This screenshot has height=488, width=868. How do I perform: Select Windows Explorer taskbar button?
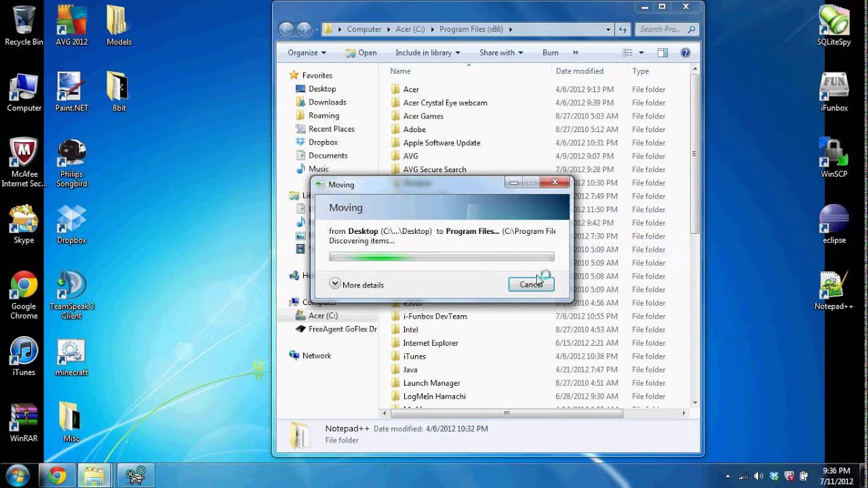point(95,476)
